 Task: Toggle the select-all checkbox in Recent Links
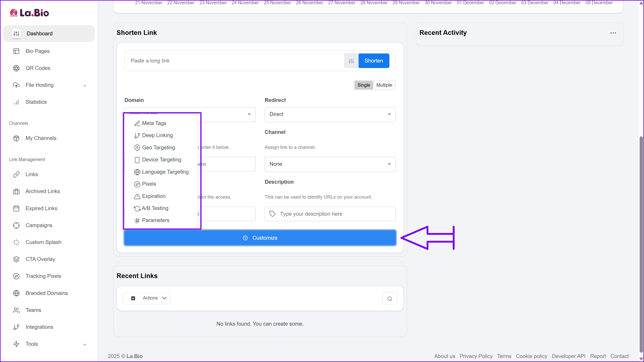pos(133,298)
